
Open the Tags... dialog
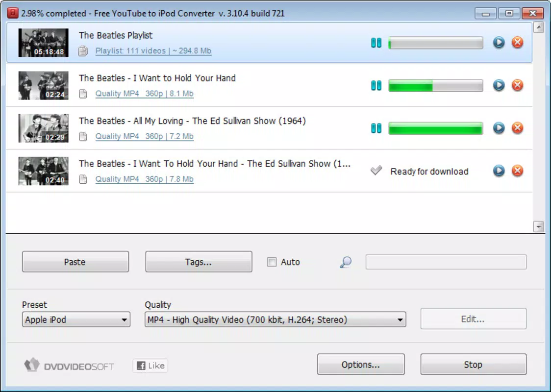pos(199,262)
